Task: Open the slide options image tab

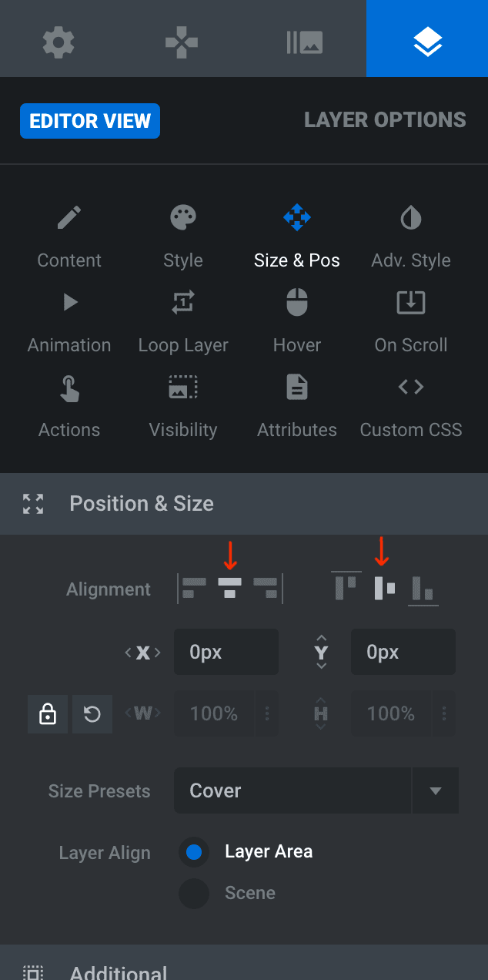Action: coord(304,42)
